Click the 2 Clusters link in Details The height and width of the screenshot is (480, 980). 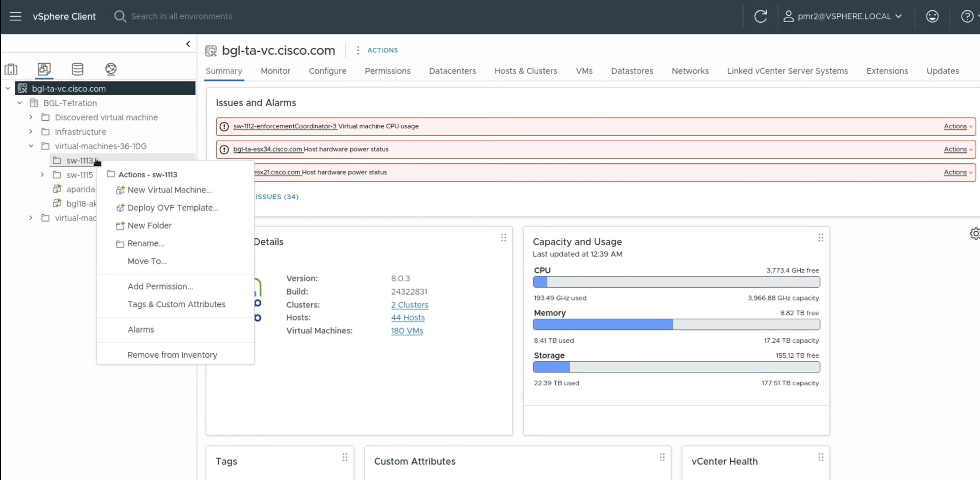click(x=409, y=304)
